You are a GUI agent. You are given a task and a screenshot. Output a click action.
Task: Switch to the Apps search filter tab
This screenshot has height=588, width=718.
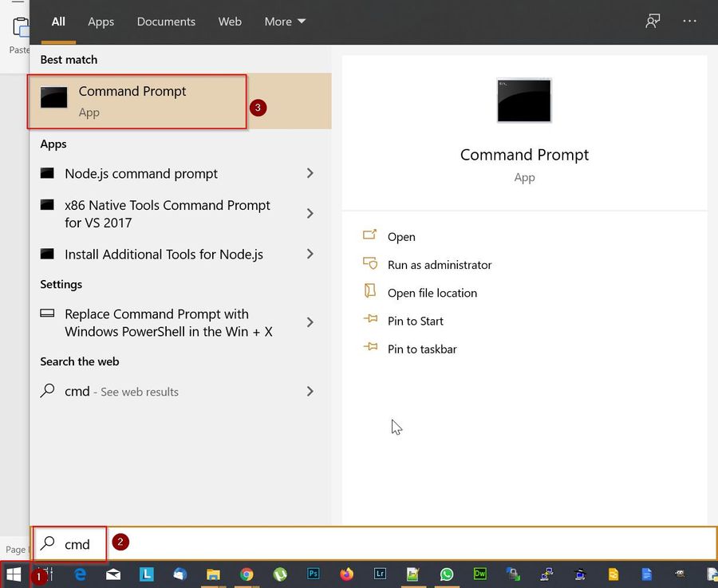(x=101, y=22)
